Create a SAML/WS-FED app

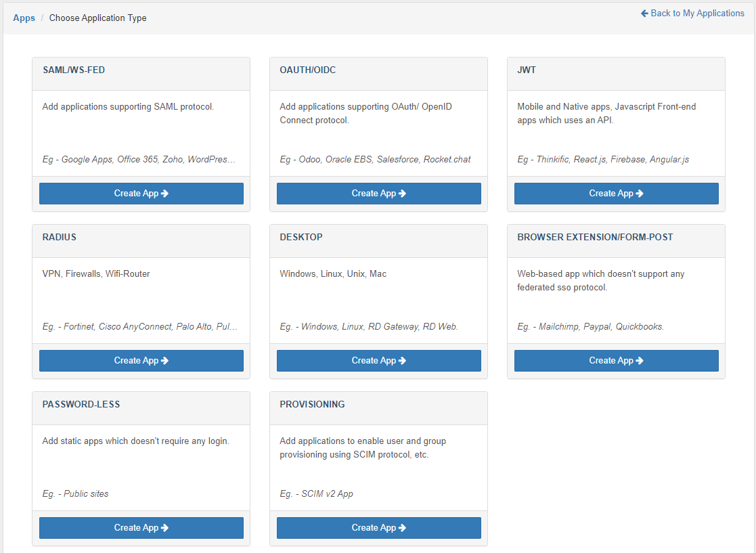141,194
